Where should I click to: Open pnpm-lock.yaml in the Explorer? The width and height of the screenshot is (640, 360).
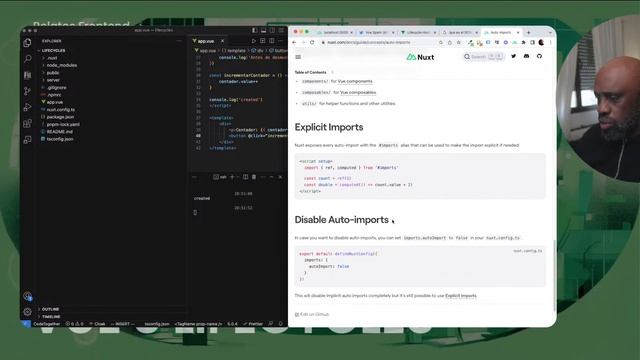63,124
